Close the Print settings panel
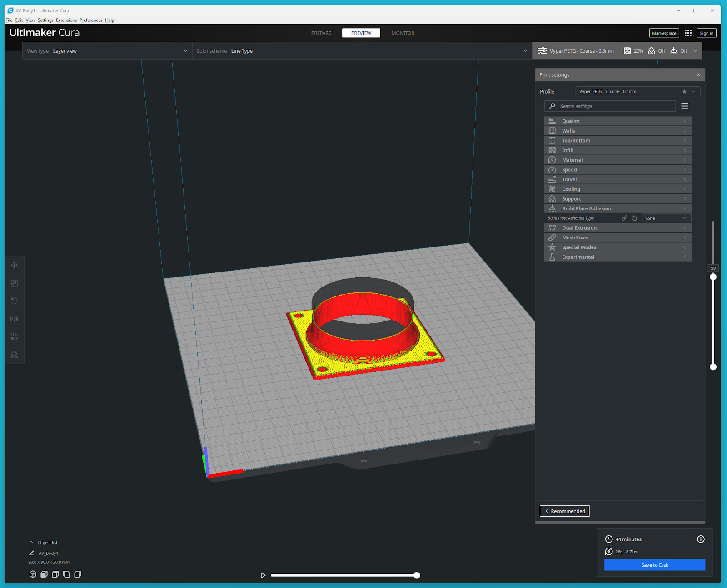 tap(698, 75)
